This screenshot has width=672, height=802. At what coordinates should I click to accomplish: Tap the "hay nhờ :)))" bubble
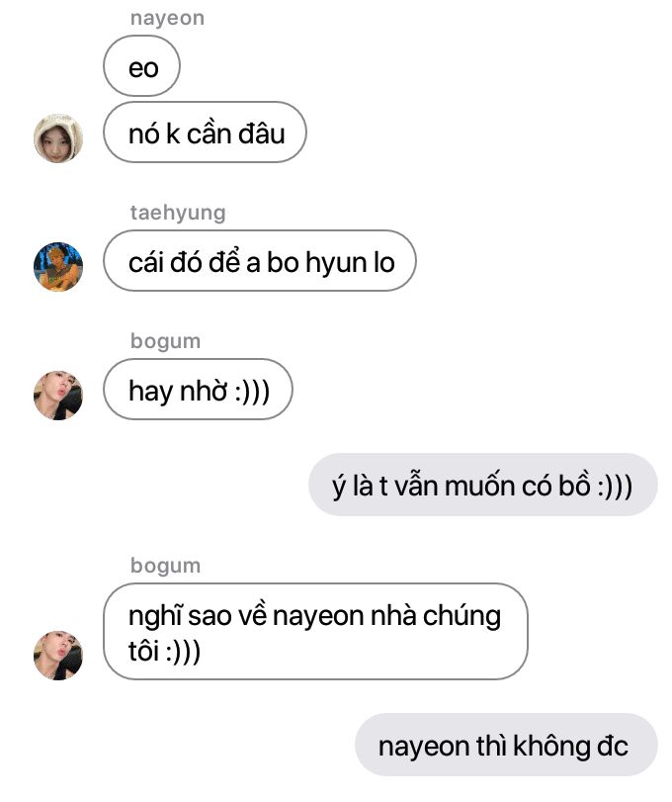coord(199,390)
